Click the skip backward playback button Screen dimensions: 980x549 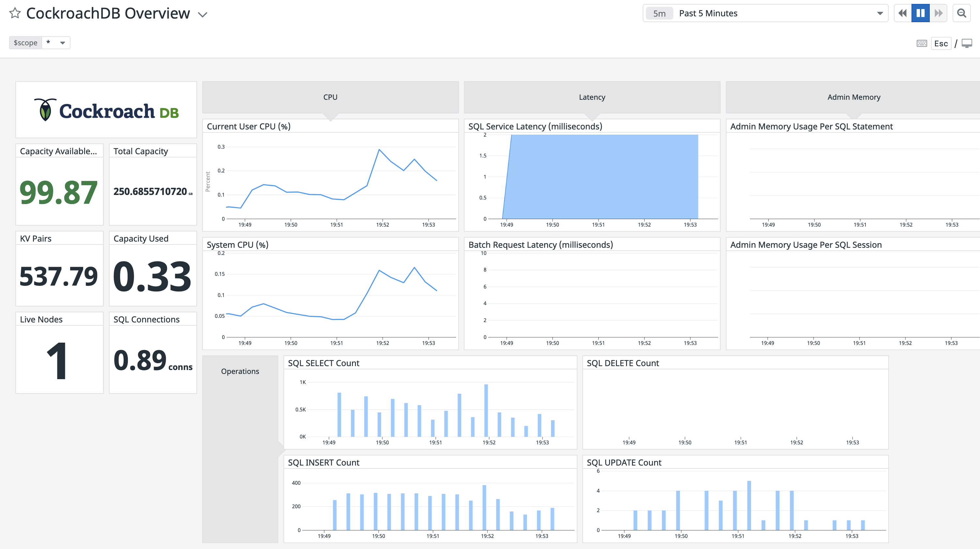(903, 13)
